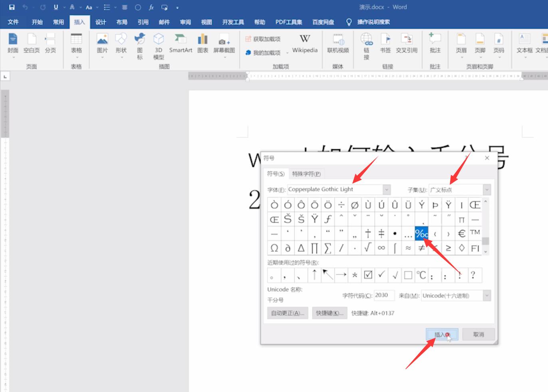Click the Character code field showing 2030
Screen dimensions: 548x392
coord(384,295)
